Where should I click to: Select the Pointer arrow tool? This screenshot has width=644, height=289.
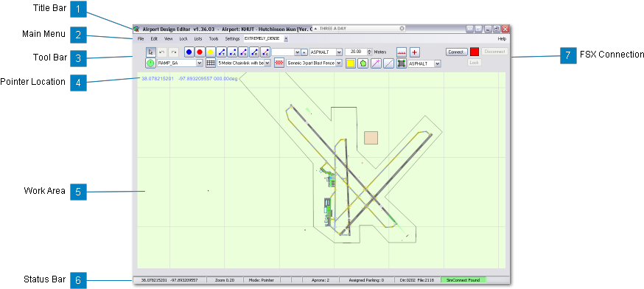pyautogui.click(x=151, y=52)
